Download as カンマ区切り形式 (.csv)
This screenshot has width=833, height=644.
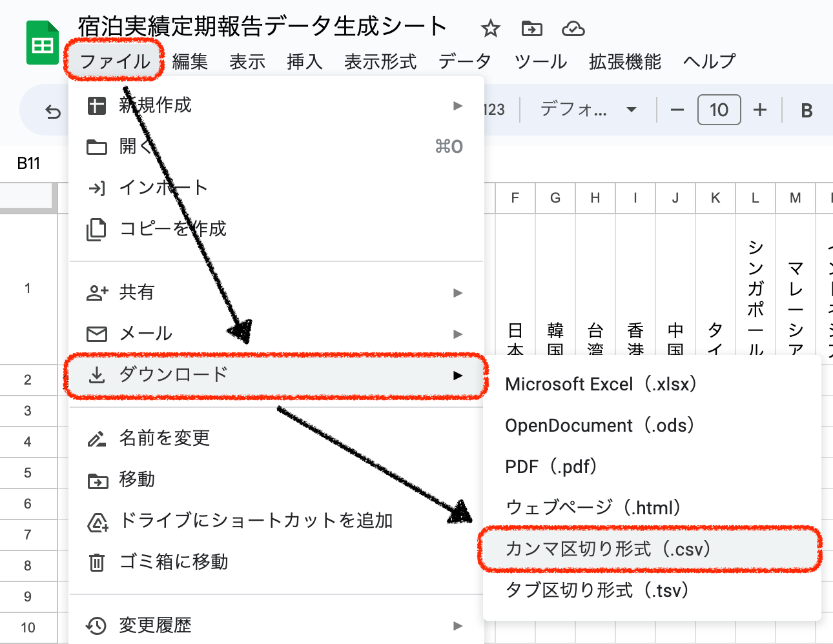click(608, 549)
